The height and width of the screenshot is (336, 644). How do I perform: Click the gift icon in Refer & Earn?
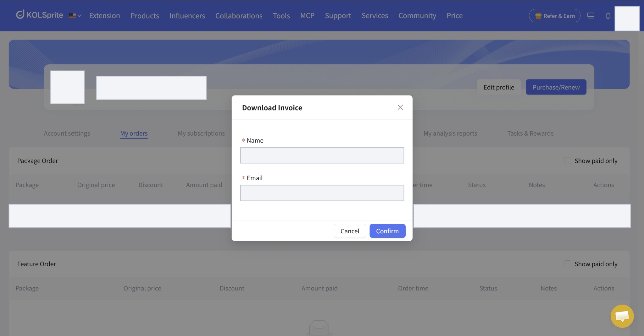pyautogui.click(x=538, y=16)
